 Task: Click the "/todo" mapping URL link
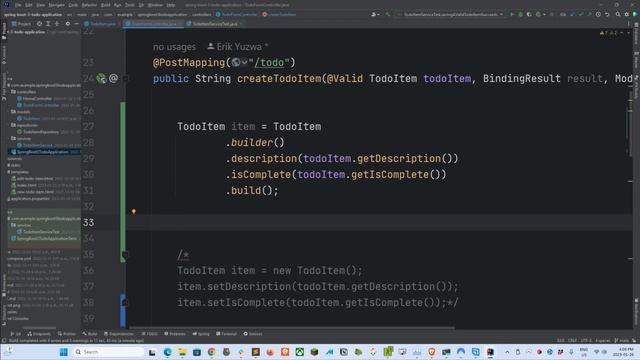[x=269, y=62]
